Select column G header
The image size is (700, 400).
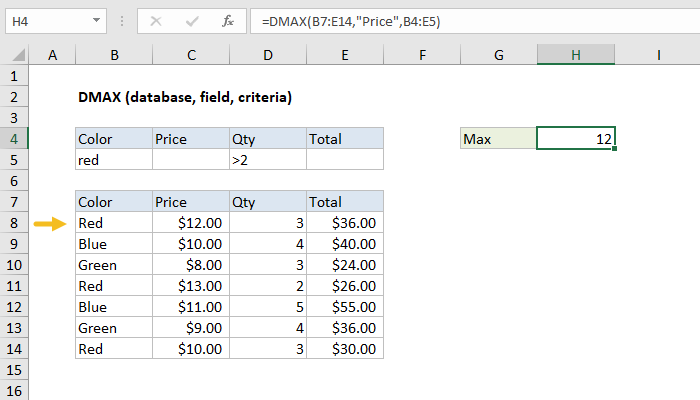click(499, 55)
